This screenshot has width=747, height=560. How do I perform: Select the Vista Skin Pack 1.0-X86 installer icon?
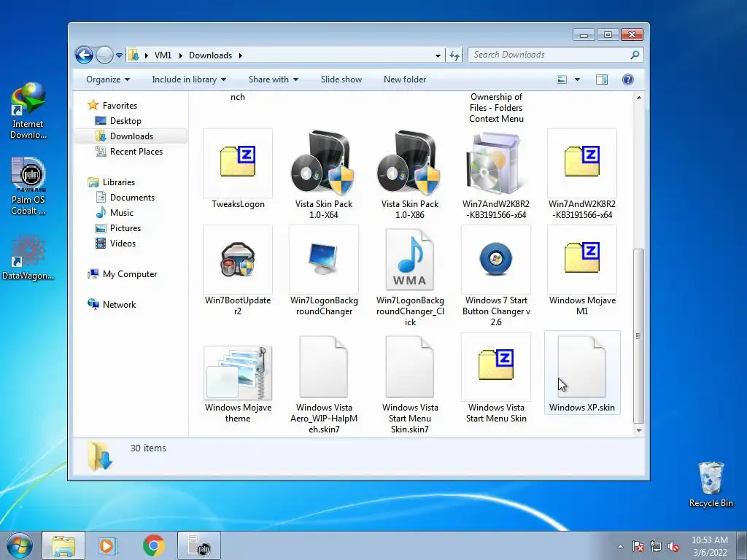pos(410,163)
